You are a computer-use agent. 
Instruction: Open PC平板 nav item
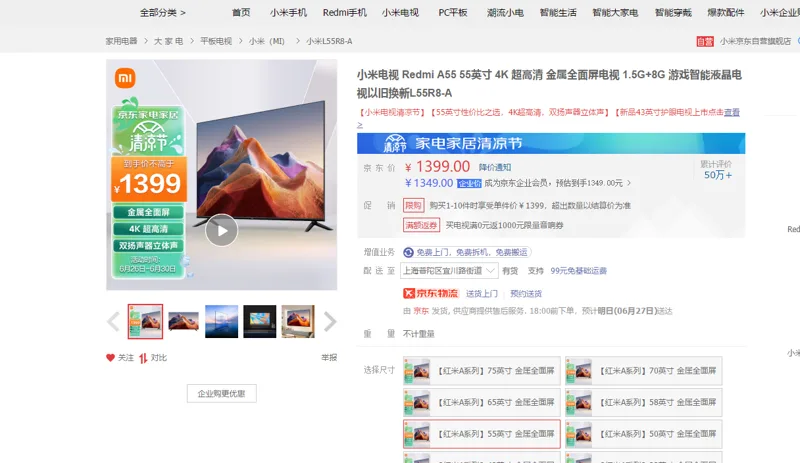[453, 13]
